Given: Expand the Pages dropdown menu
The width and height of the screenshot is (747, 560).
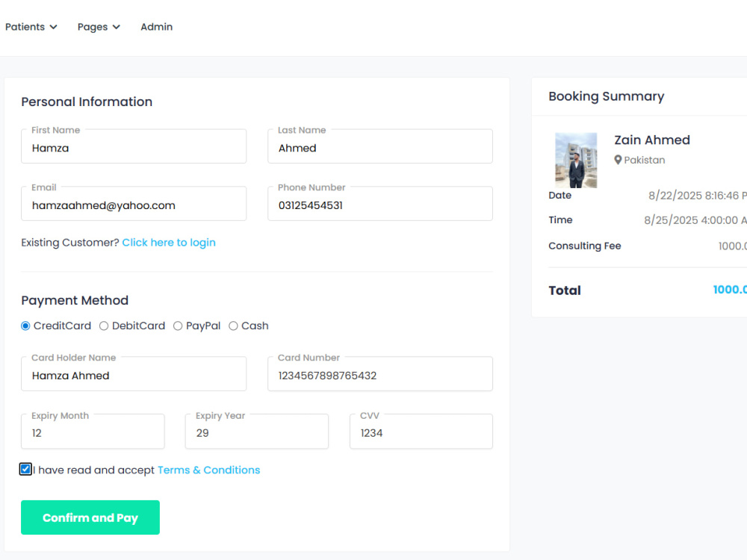Looking at the screenshot, I should tap(99, 27).
